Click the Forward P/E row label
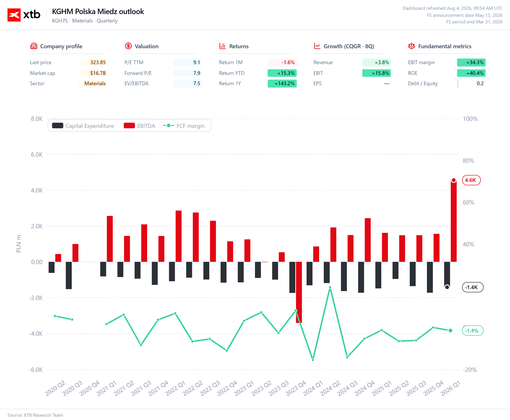Image resolution: width=510 pixels, height=420 pixels. click(x=138, y=73)
